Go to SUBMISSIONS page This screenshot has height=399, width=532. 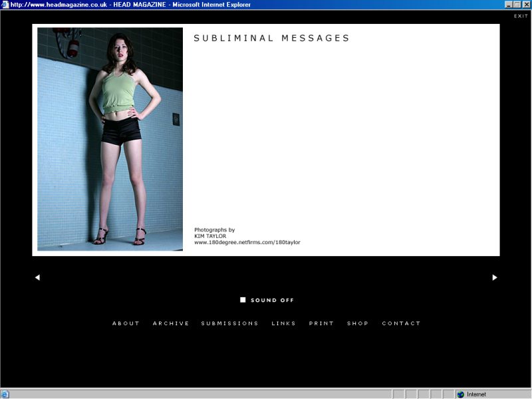229,323
